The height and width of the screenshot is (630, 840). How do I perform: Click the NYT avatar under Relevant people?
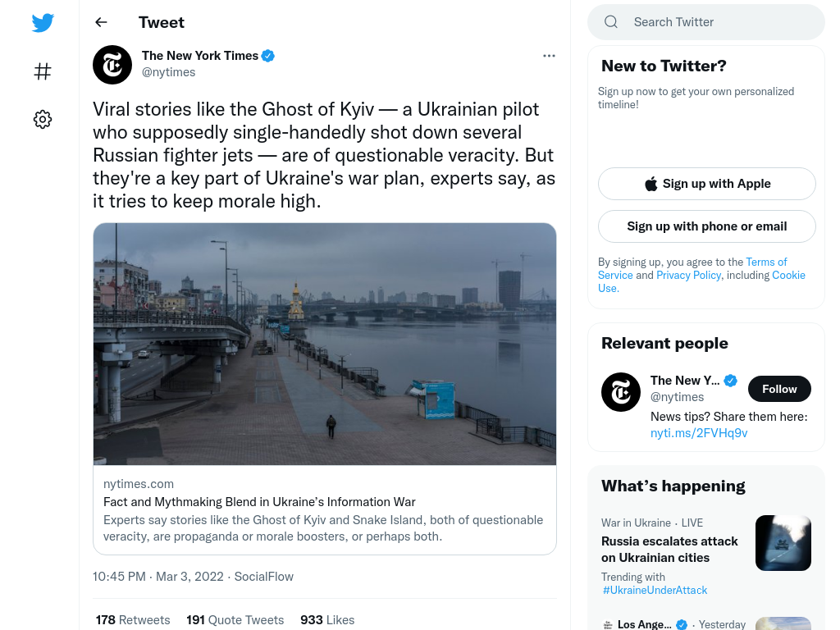(621, 392)
